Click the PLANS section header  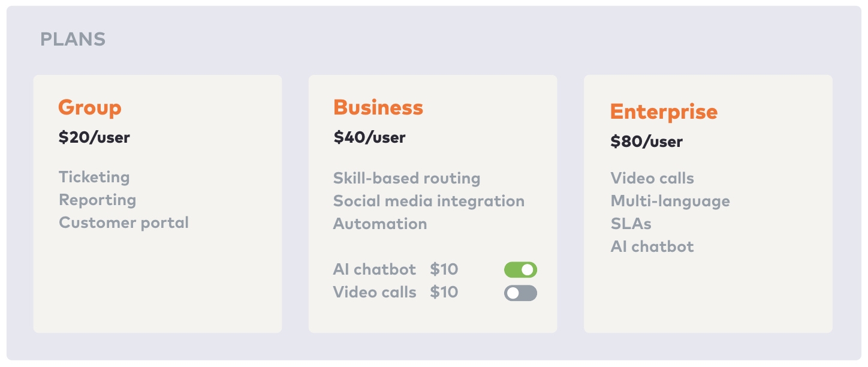73,39
